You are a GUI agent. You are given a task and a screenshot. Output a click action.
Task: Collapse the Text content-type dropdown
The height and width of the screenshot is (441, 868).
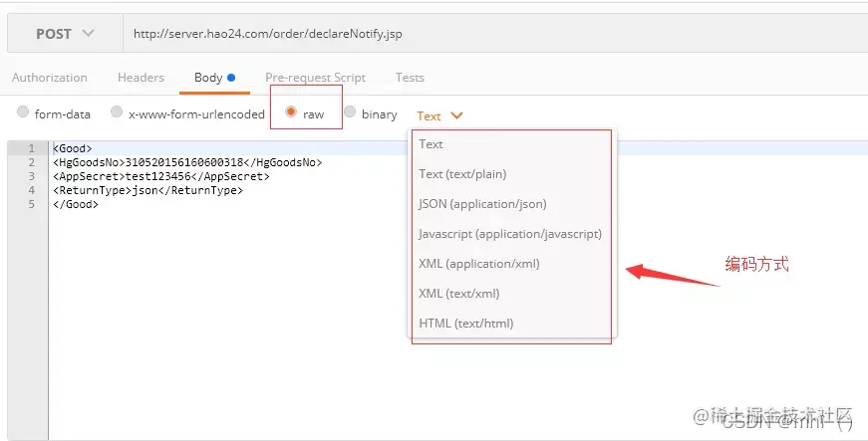coord(439,116)
